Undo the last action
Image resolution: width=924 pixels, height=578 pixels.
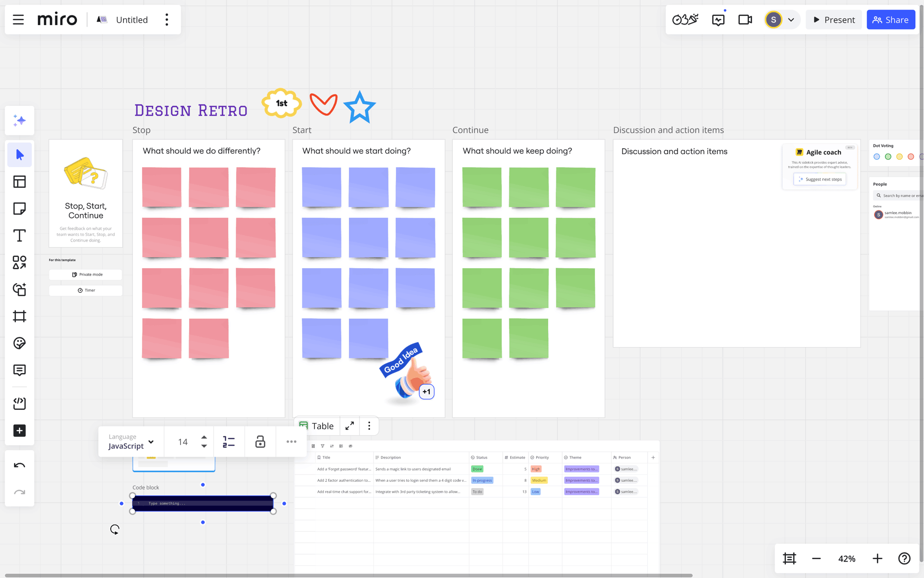click(x=19, y=465)
